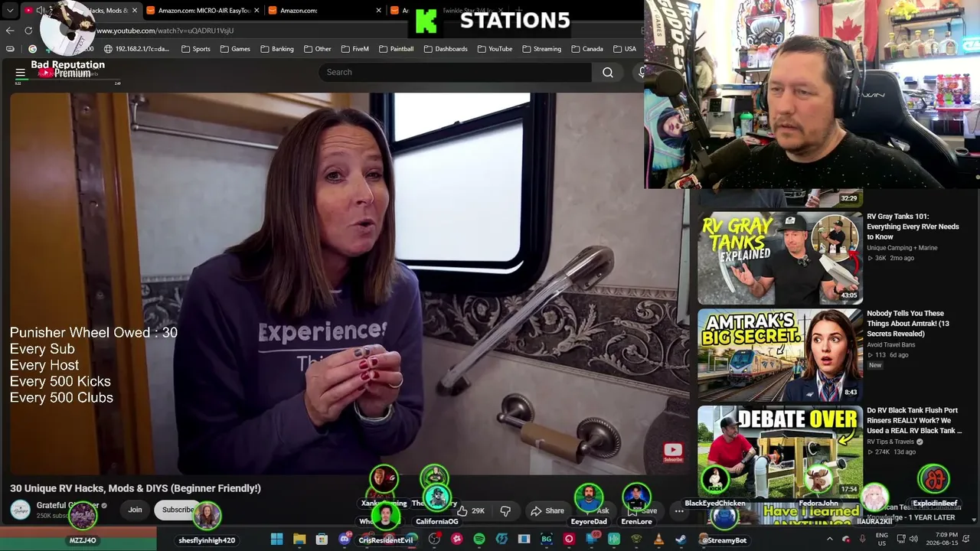Open the Windows Start menu
The image size is (980, 551).
click(x=276, y=540)
